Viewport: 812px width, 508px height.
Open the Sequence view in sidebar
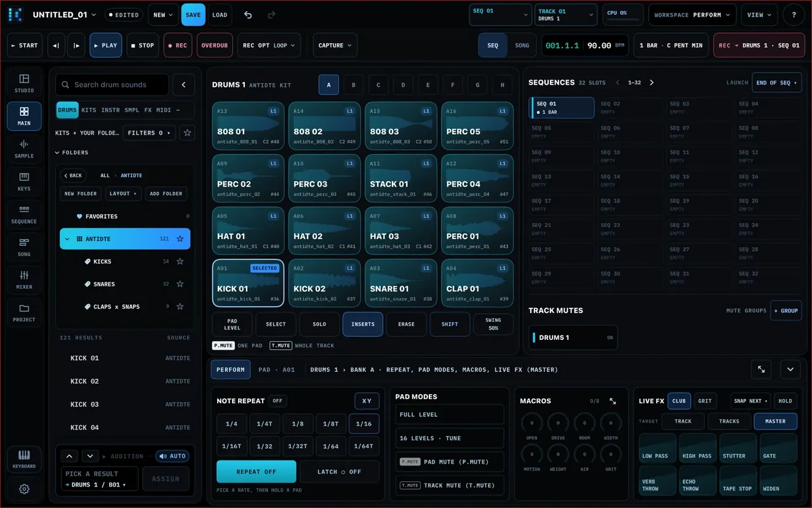(x=24, y=214)
